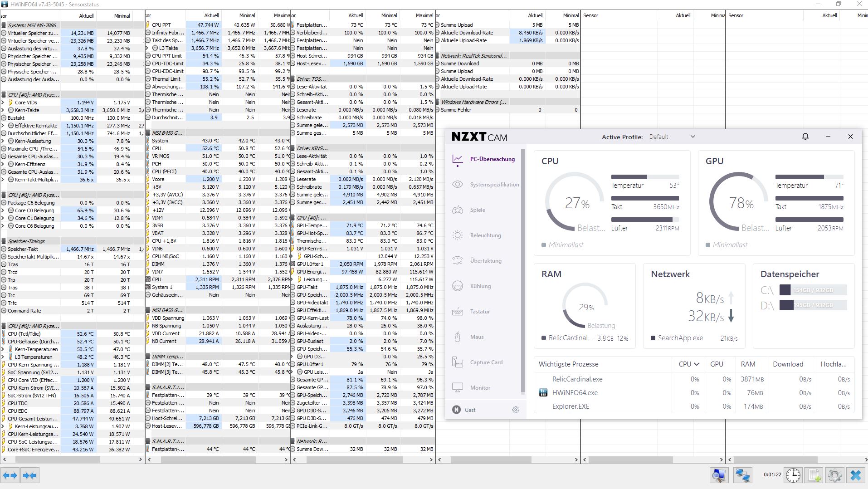
Task: Expand the Kern-Temperaturen row
Action: pyautogui.click(x=3, y=349)
